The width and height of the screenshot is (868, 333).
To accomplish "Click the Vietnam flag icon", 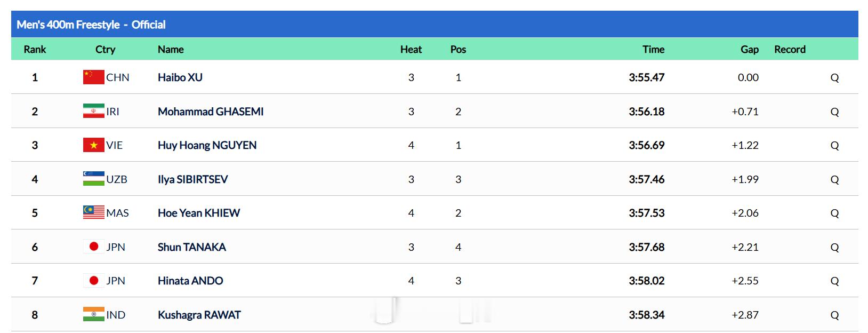I will pyautogui.click(x=93, y=145).
